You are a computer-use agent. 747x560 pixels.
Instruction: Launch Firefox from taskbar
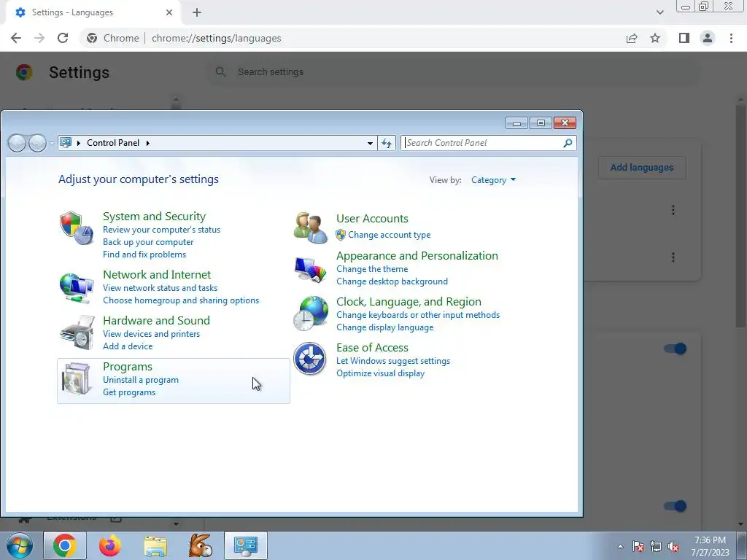[110, 545]
